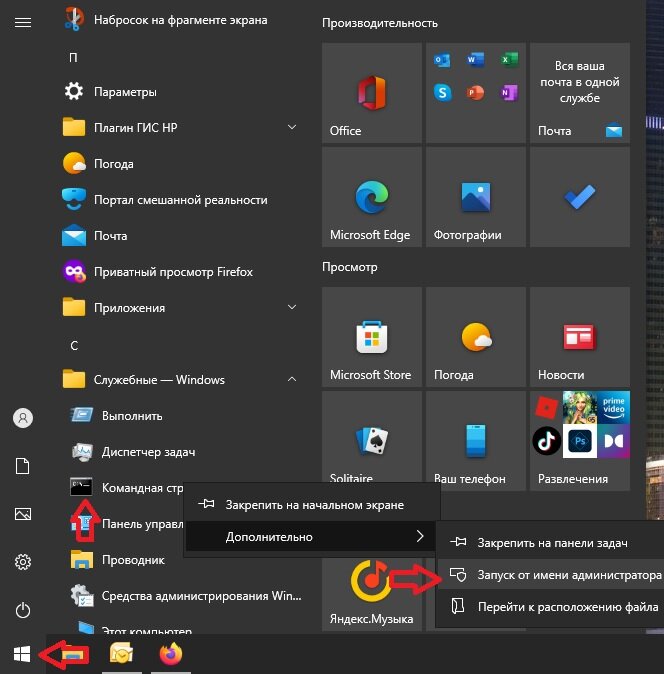Open Фотографии tile
Viewport: 664px width, 674px height.
476,197
